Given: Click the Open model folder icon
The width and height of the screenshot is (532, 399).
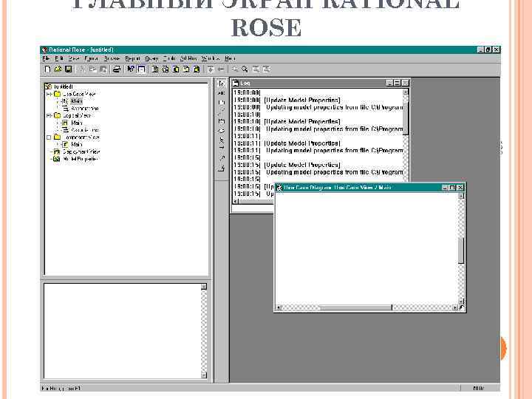Looking at the screenshot, I should (x=58, y=69).
